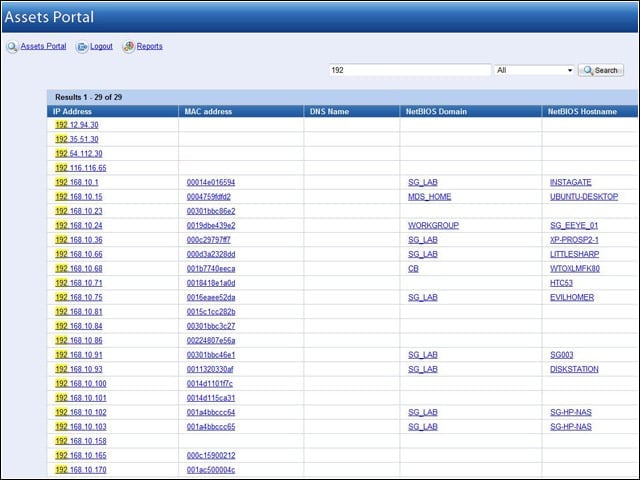Viewport: 640px width, 480px height.
Task: Open IP address 192.168.10.36
Action: [x=79, y=240]
